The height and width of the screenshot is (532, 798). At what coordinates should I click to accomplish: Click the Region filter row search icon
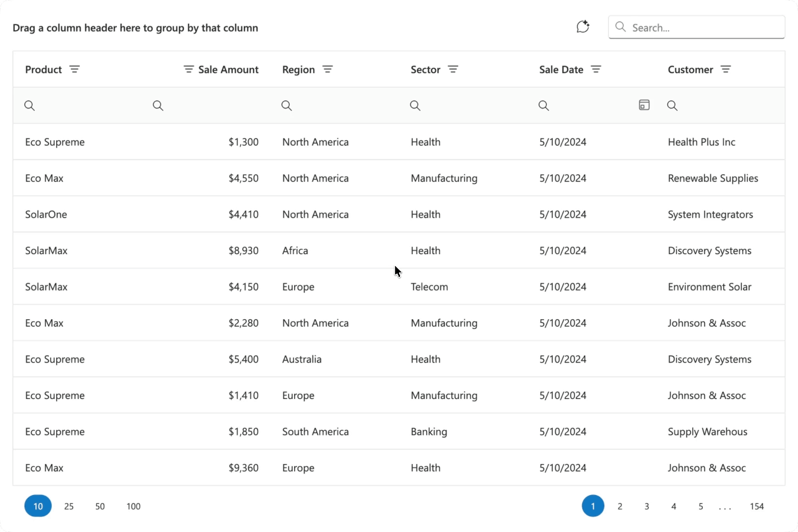[286, 105]
